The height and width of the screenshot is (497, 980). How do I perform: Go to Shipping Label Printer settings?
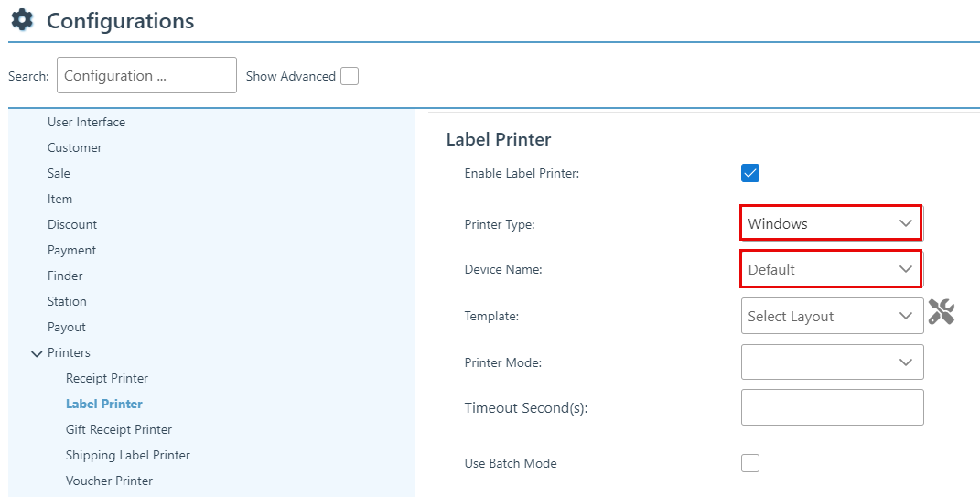(x=128, y=455)
